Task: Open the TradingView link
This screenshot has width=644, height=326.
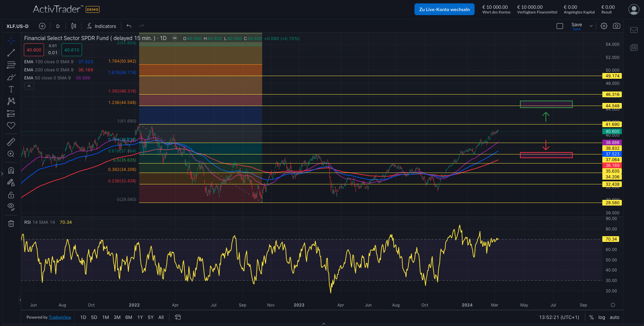Action: tap(60, 317)
